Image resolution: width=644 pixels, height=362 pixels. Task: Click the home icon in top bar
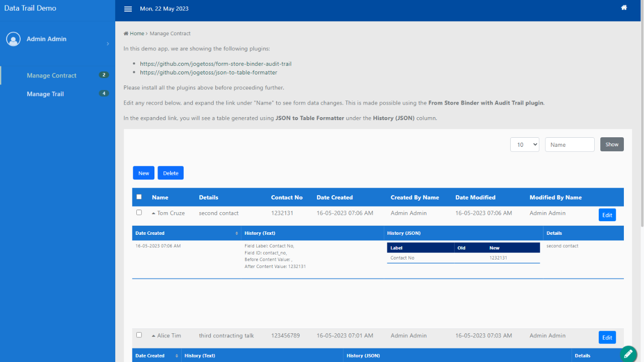pos(624,8)
